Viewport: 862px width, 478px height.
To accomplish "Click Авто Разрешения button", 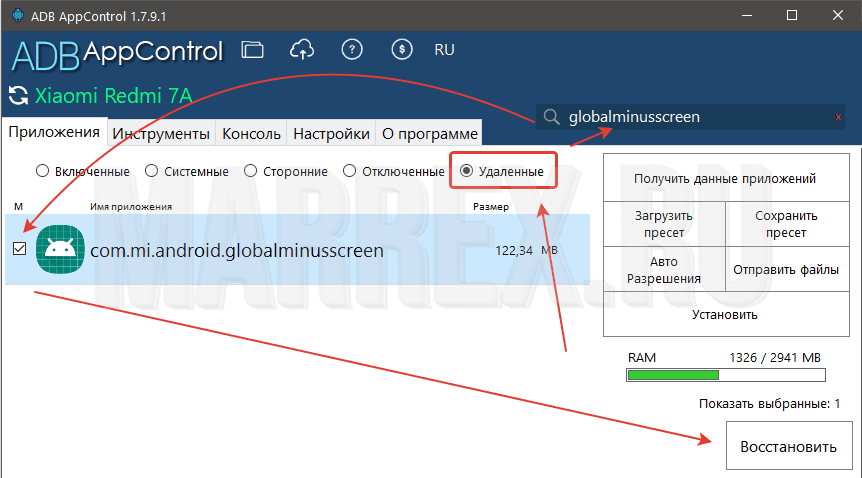I will click(664, 270).
